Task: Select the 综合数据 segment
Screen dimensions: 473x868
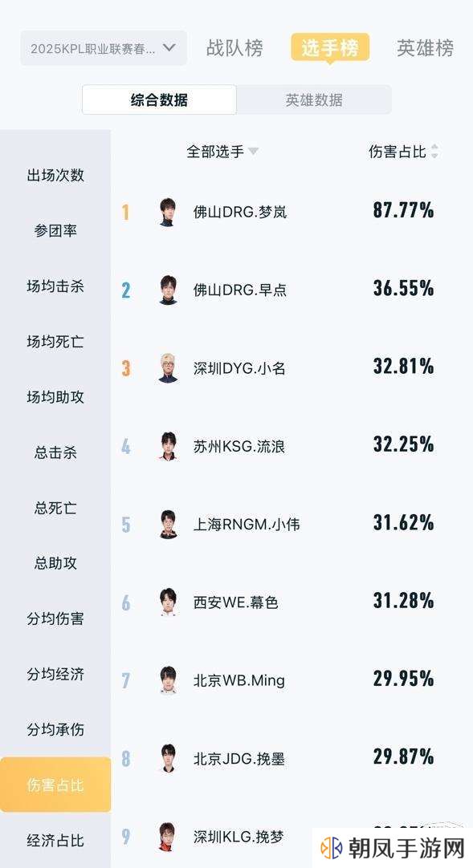Action: pyautogui.click(x=160, y=99)
